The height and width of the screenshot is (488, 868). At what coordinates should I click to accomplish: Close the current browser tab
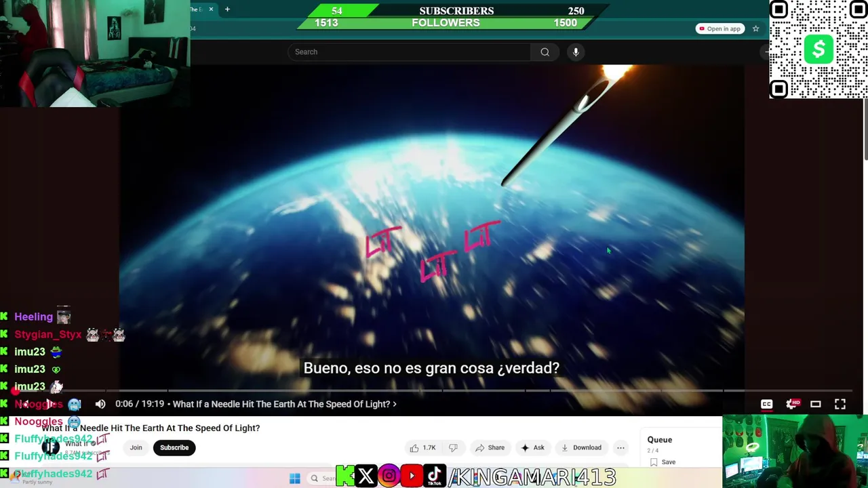pos(211,9)
